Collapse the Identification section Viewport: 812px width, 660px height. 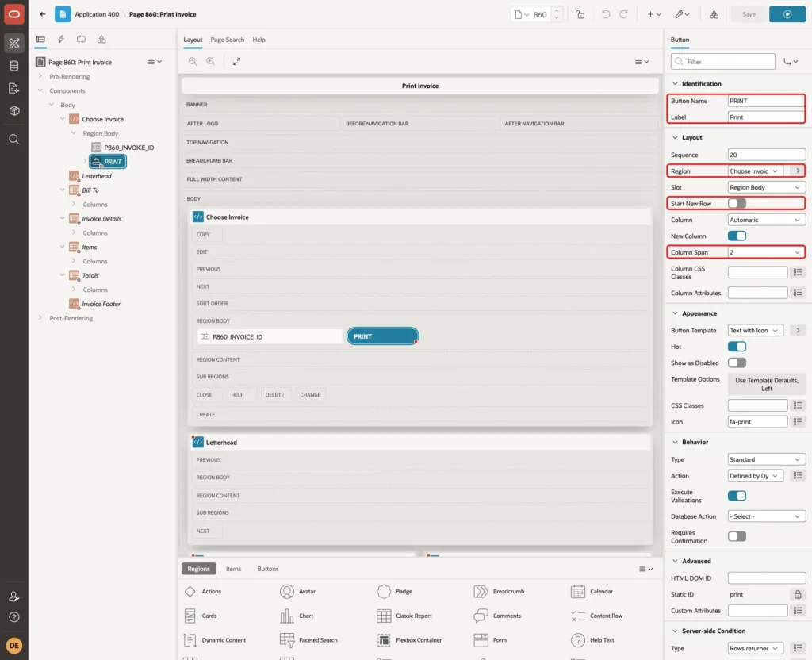[x=675, y=84]
